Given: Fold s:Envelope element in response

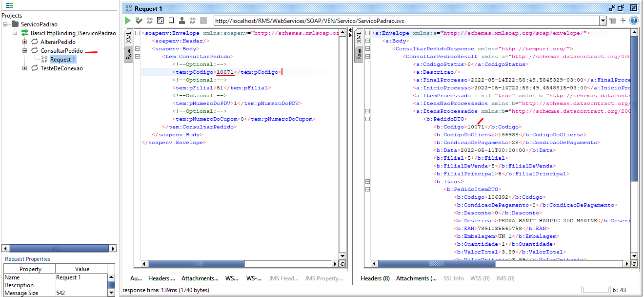Looking at the screenshot, I should coord(367,33).
